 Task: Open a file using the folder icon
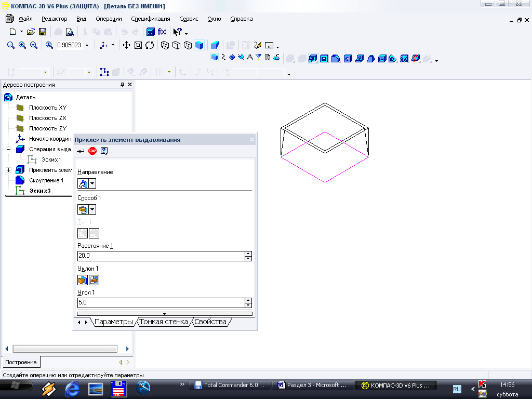31,32
